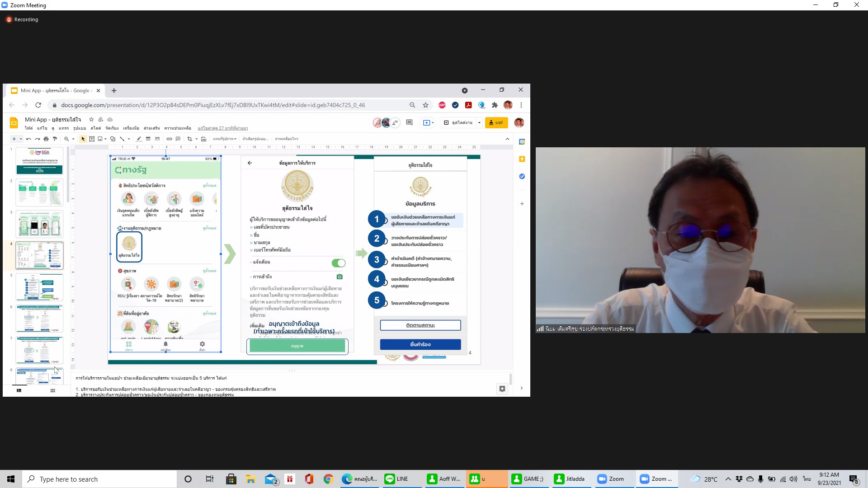Click the Adobe Acrobat extension icon
Screen dimensions: 868x488
coord(468,105)
